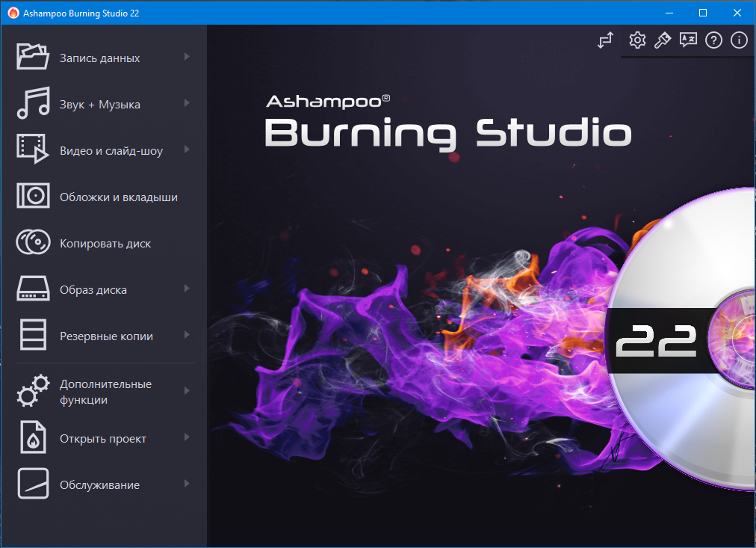Select the Звук + Музыка menu label
Image resolution: width=756 pixels, height=548 pixels.
coord(100,105)
